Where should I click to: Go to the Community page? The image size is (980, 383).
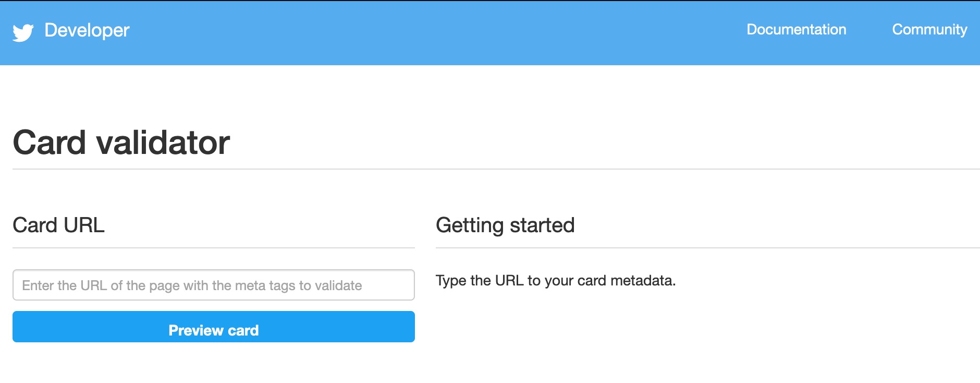click(x=929, y=30)
